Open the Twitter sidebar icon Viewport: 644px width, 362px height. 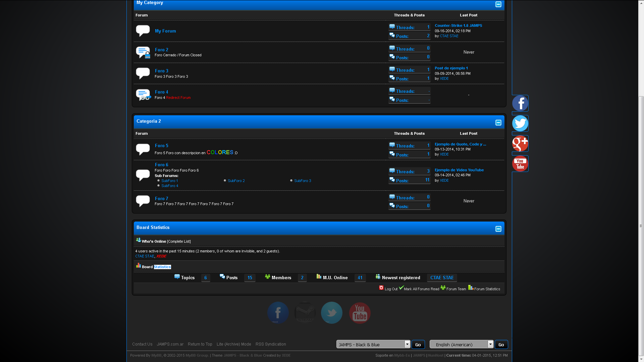click(520, 123)
